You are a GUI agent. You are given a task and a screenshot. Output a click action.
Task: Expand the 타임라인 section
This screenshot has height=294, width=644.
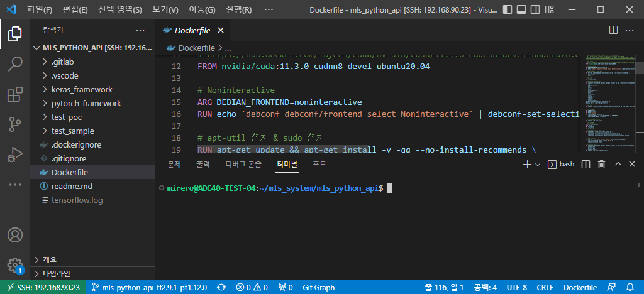coord(92,273)
